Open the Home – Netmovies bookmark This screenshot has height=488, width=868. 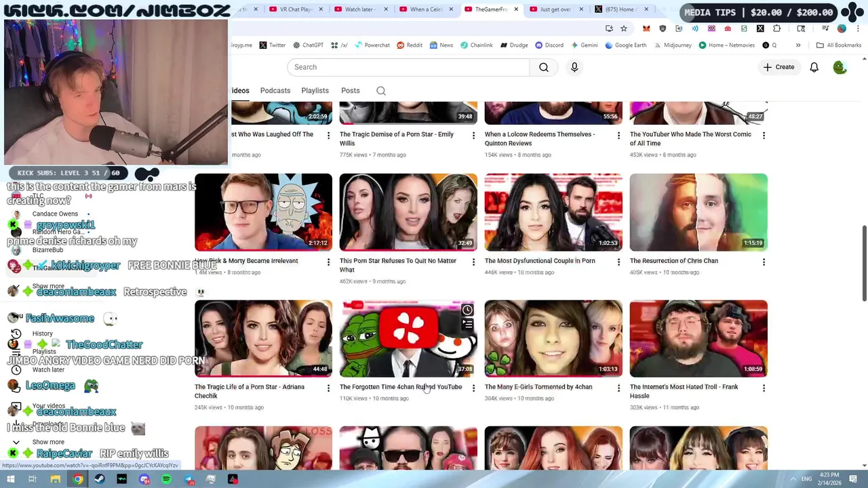[726, 45]
